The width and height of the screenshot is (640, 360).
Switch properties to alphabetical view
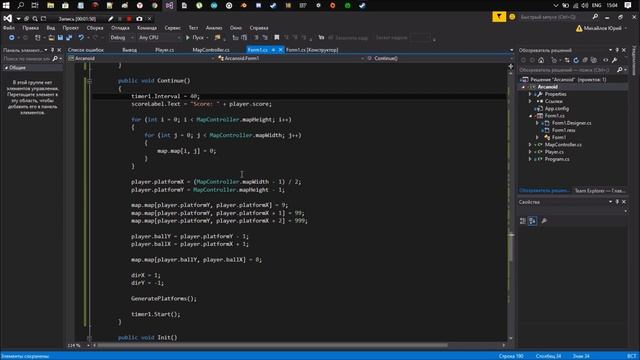[x=533, y=221]
